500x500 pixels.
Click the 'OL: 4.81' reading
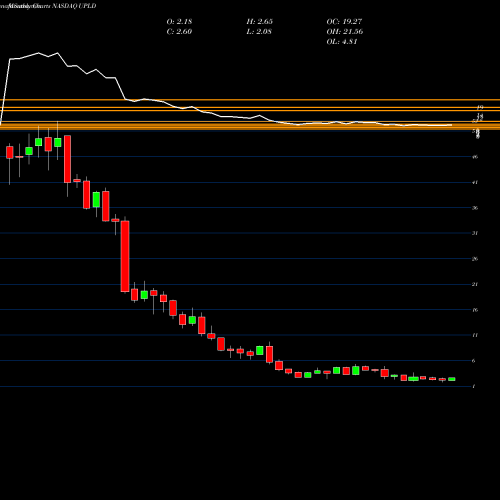342,41
